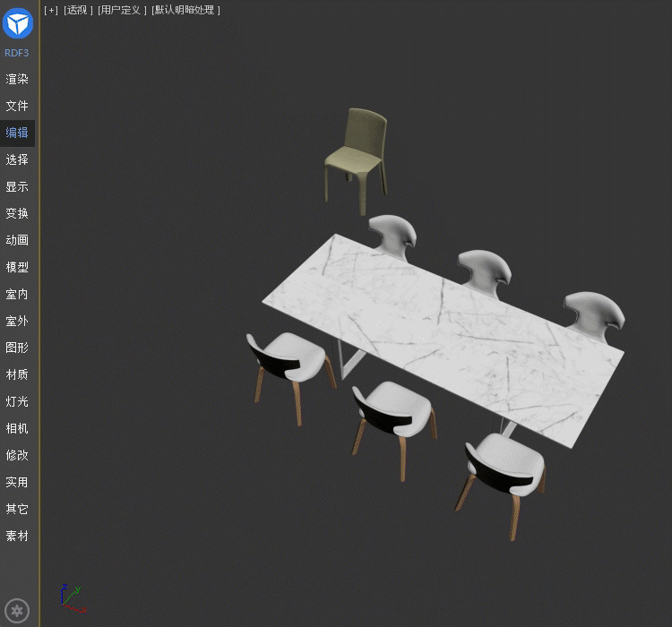Screen dimensions: 672x627
Task: Click the XYZ axis gizmo
Action: pos(73,598)
